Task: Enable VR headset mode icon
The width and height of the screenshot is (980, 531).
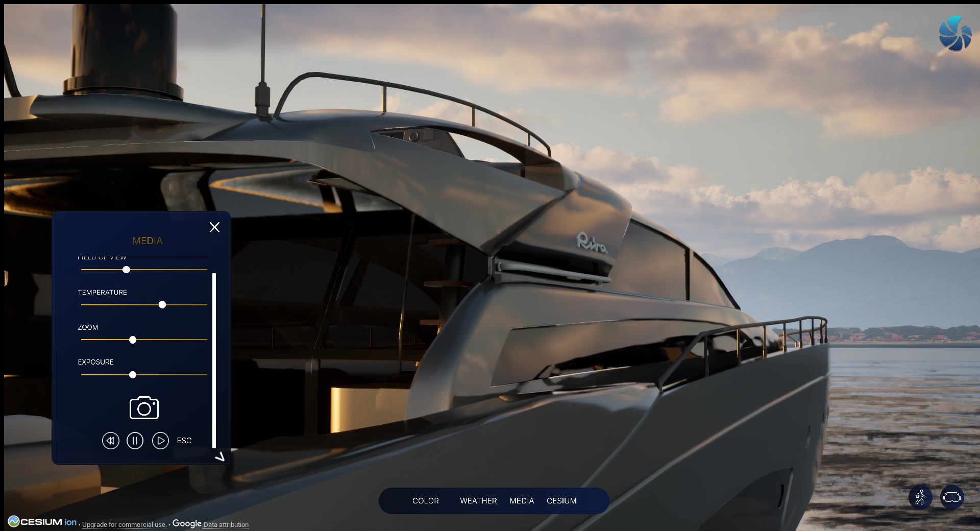Action: 952,497
